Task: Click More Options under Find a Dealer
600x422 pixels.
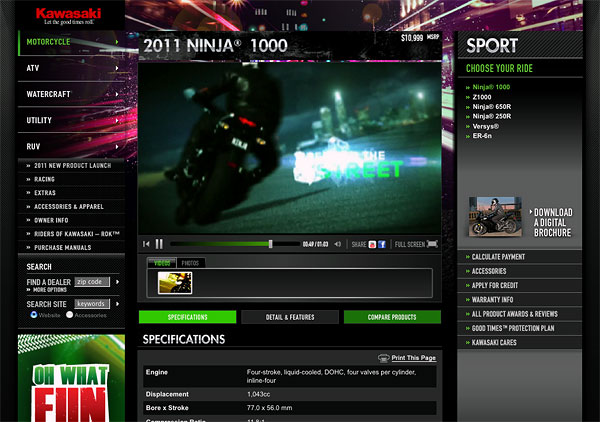Action: coord(49,290)
